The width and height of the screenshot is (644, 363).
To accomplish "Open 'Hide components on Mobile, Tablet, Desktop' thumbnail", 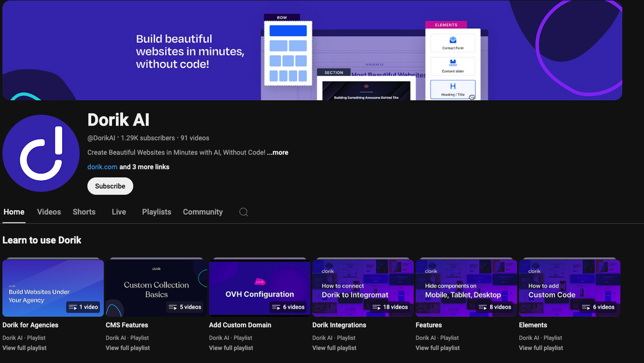I will click(x=466, y=288).
